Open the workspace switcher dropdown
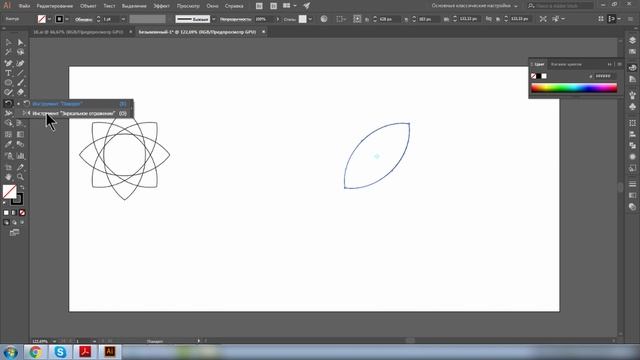 [x=474, y=6]
